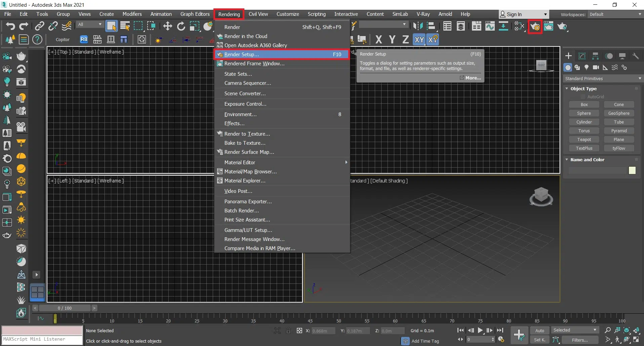Click the Teapot primitive button
Screen dimensions: 644x346
point(584,140)
